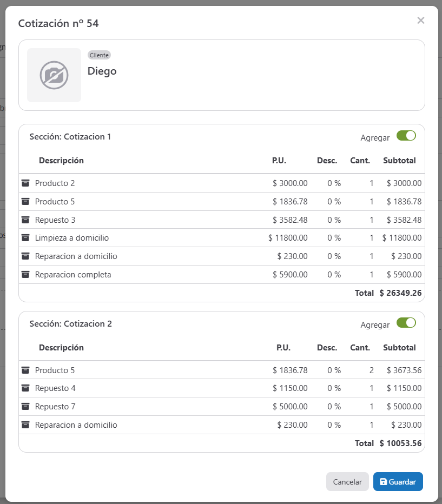Click the box icon beside Reparacion completa
442x504 pixels.
(x=25, y=275)
